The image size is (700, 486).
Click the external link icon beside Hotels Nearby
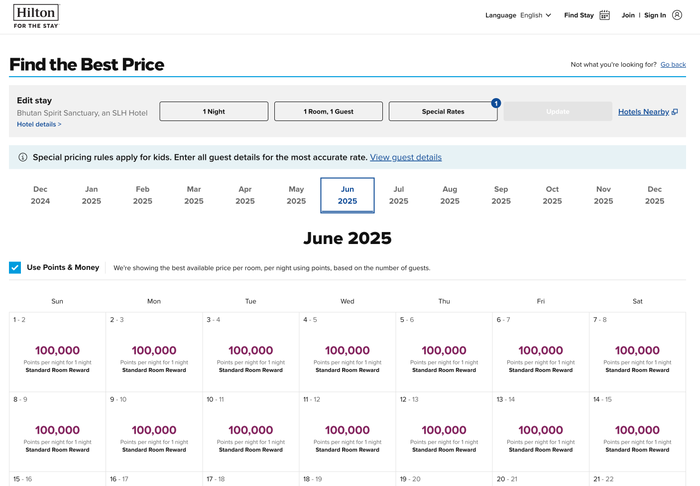[x=675, y=112]
